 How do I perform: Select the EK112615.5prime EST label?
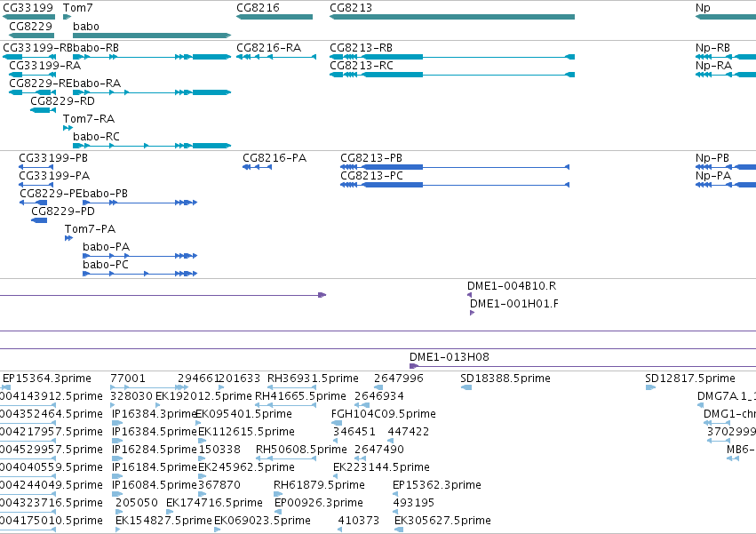click(246, 432)
